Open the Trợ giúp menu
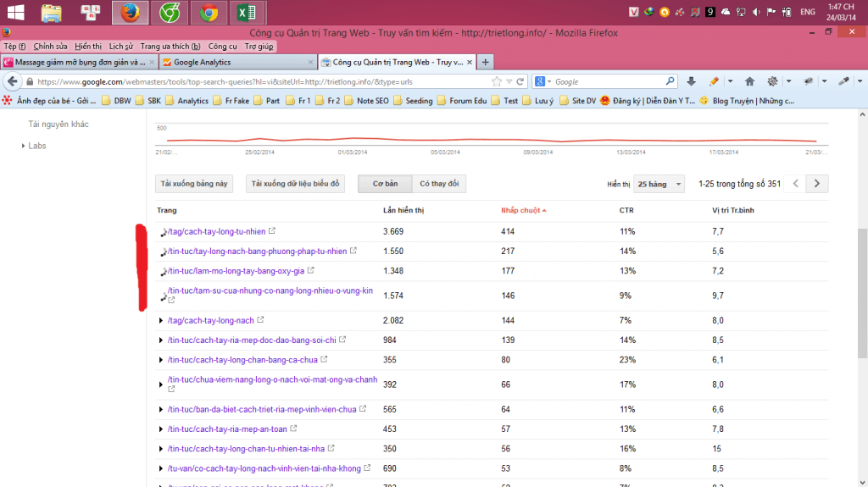 point(259,47)
